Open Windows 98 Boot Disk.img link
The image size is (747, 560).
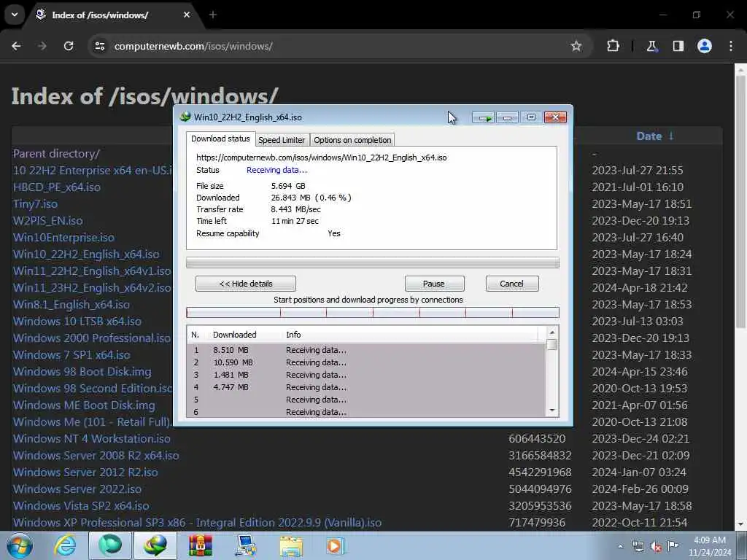point(82,371)
